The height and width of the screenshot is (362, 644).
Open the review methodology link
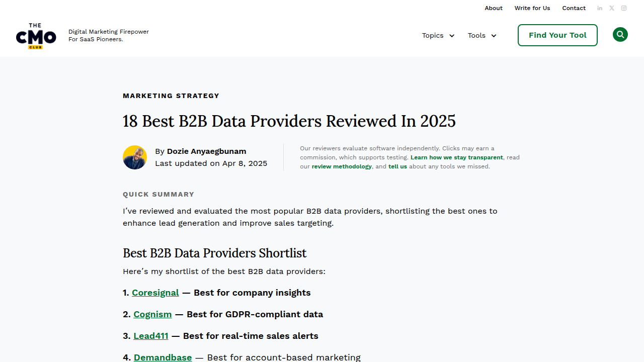pyautogui.click(x=342, y=166)
